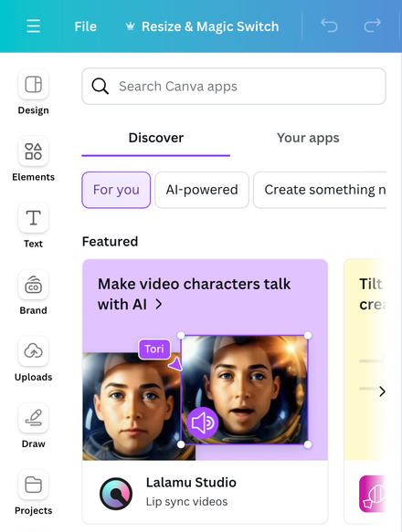
Task: Select the For you filter chip
Action: tap(116, 190)
